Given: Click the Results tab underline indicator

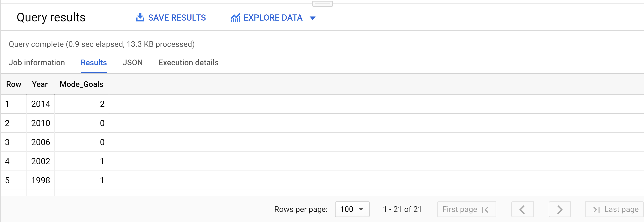Looking at the screenshot, I should 94,73.
